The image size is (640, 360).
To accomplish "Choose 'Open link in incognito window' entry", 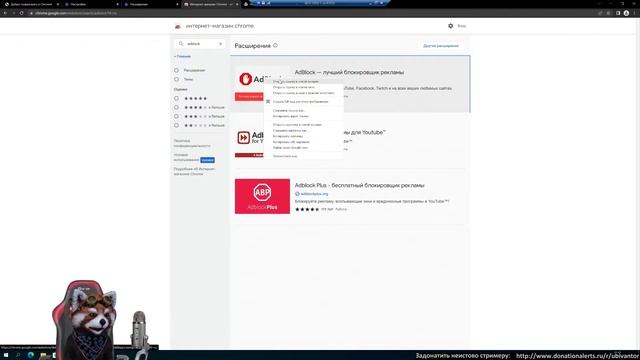I will (x=304, y=93).
